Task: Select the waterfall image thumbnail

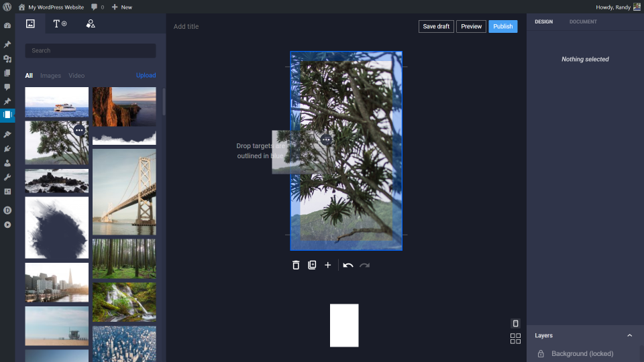Action: point(124,302)
